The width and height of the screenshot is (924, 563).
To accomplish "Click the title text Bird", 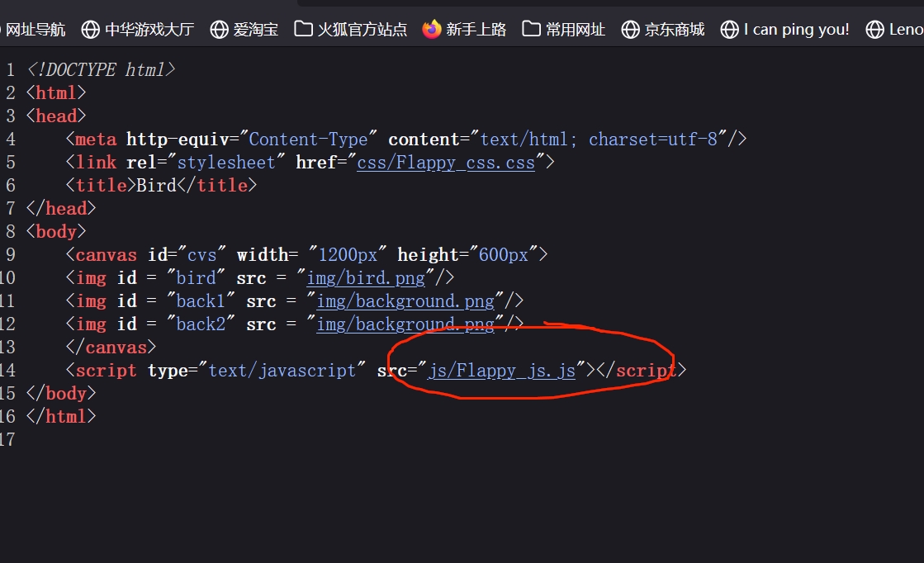I will tap(157, 186).
